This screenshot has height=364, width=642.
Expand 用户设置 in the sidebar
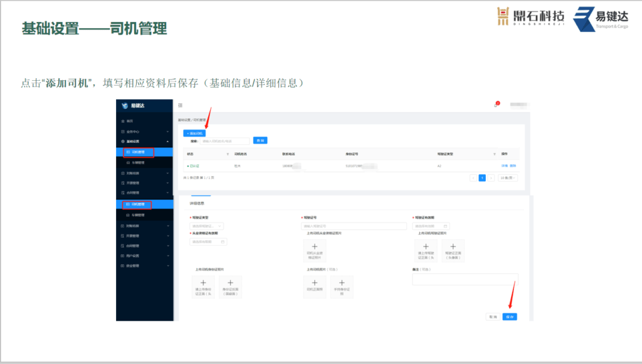pyautogui.click(x=145, y=256)
